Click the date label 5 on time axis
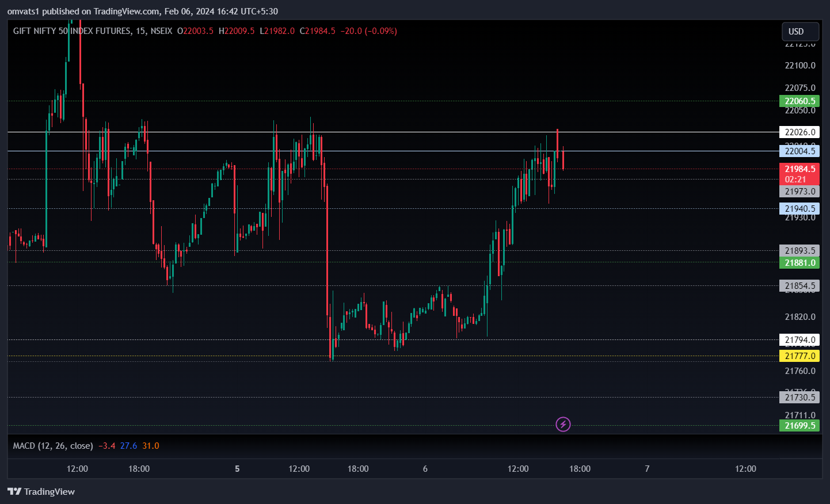This screenshot has width=830, height=504. point(237,469)
